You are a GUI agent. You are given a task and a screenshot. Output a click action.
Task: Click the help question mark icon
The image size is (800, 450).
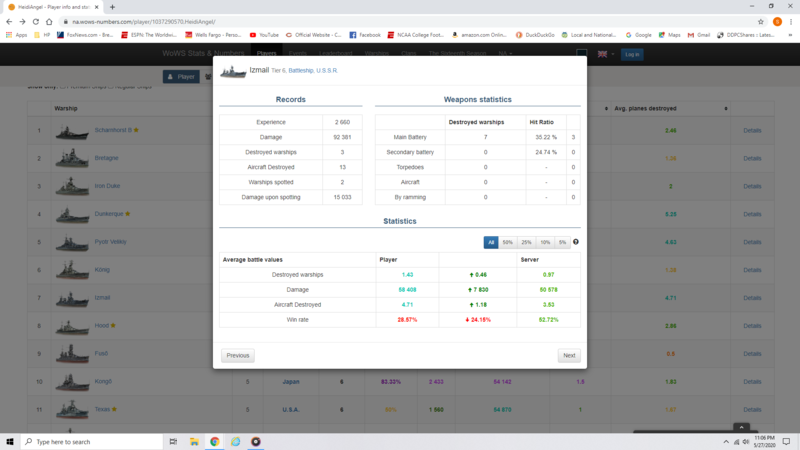(576, 242)
